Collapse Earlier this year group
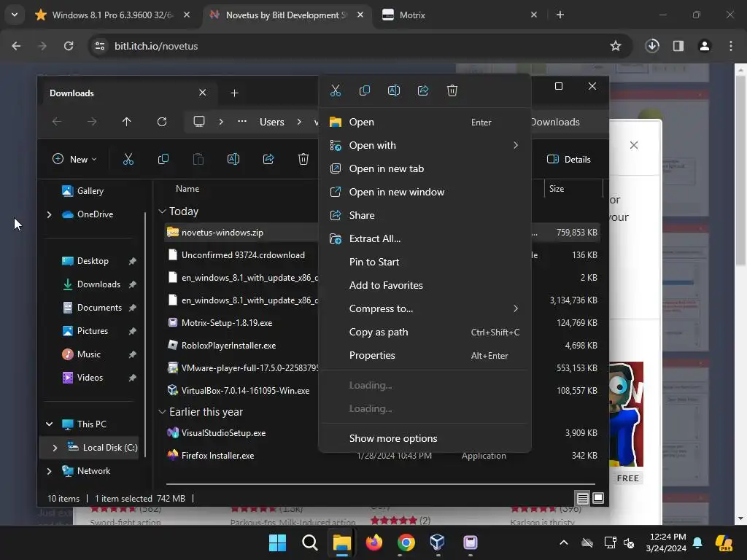Viewport: 747px width, 560px height. tap(162, 411)
